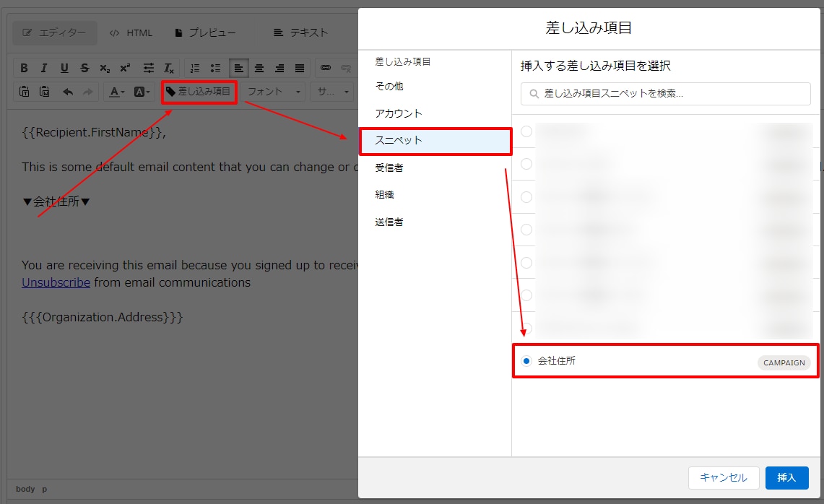Open the background color dropdown

tap(142, 92)
